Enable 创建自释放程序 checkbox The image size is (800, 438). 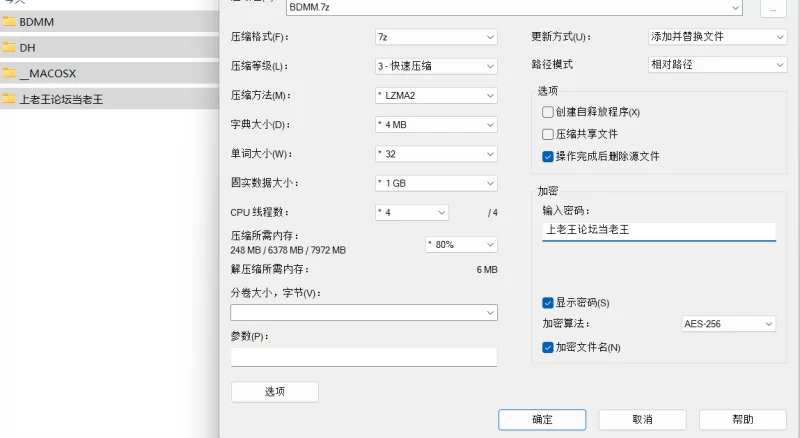(547, 112)
